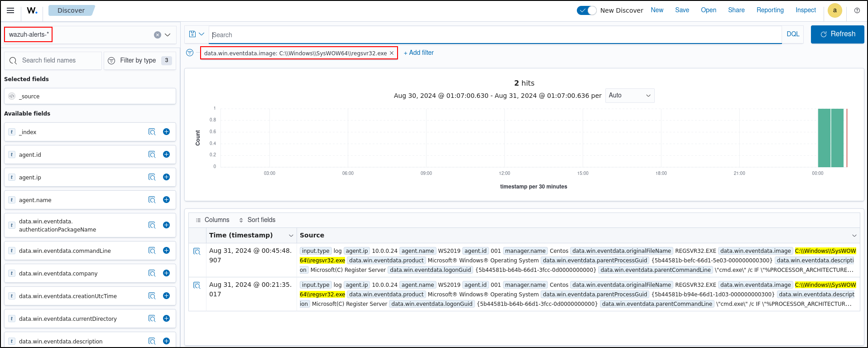The width and height of the screenshot is (868, 348).
Task: Open the Auto interval dropdown
Action: (629, 96)
